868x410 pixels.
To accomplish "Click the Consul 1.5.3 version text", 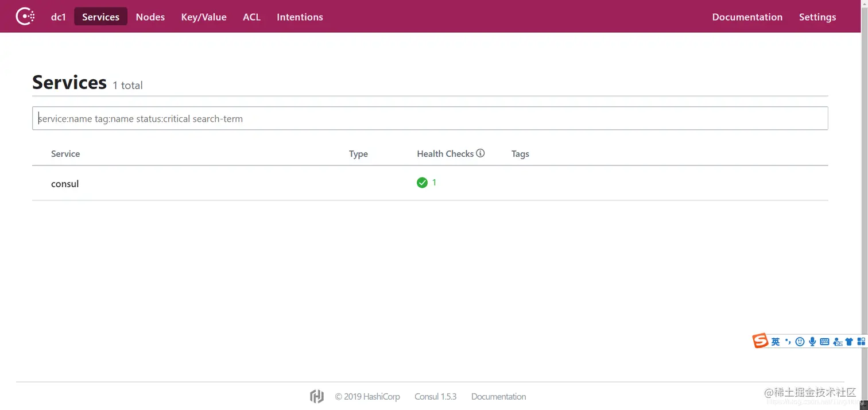I will tap(436, 397).
